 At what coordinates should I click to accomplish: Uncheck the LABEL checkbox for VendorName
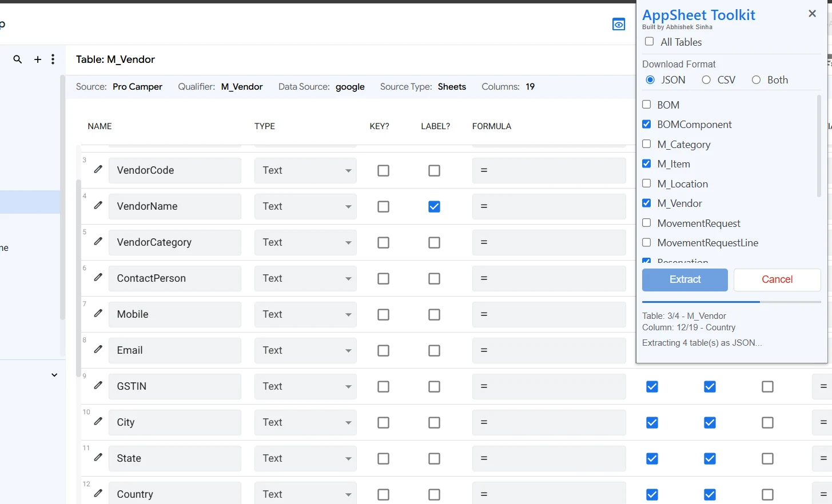coord(435,206)
